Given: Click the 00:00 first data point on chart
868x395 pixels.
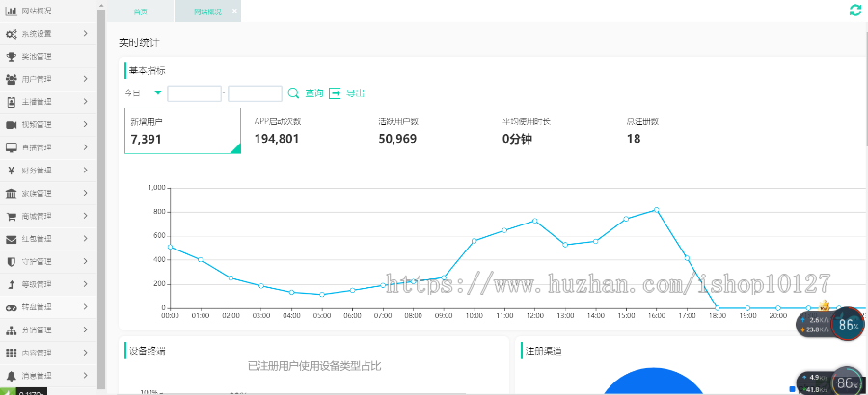Looking at the screenshot, I should pyautogui.click(x=170, y=247).
